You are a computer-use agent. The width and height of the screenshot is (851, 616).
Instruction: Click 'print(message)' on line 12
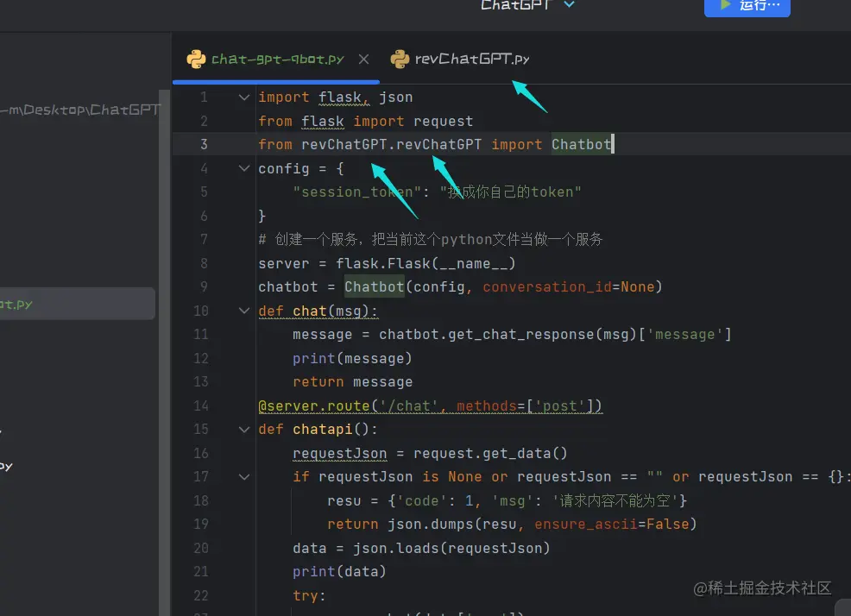coord(352,358)
